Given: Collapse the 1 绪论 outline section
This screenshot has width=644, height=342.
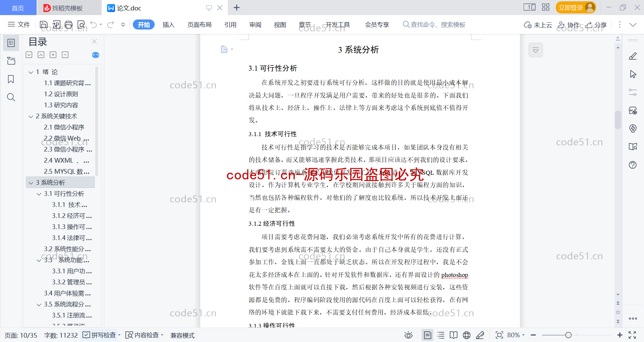Looking at the screenshot, I should pos(31,72).
